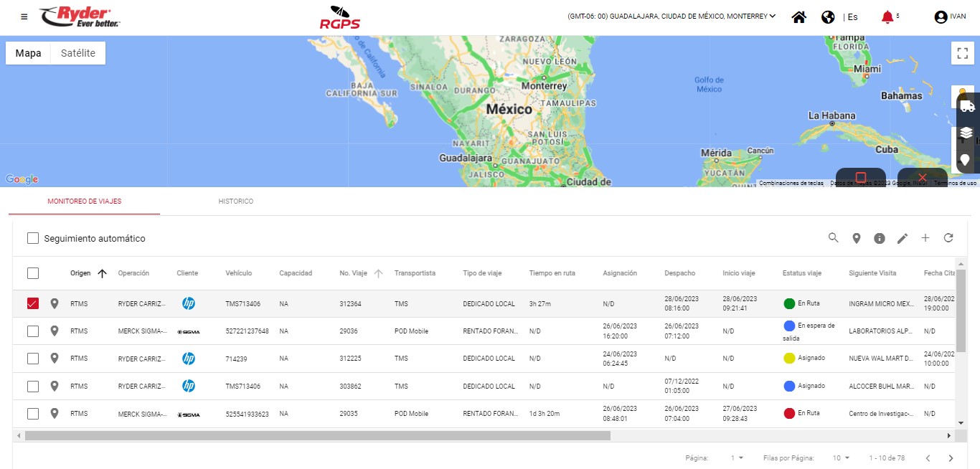Viewport: 980px width, 469px height.
Task: Click the edit pencil icon above table
Action: (x=902, y=238)
